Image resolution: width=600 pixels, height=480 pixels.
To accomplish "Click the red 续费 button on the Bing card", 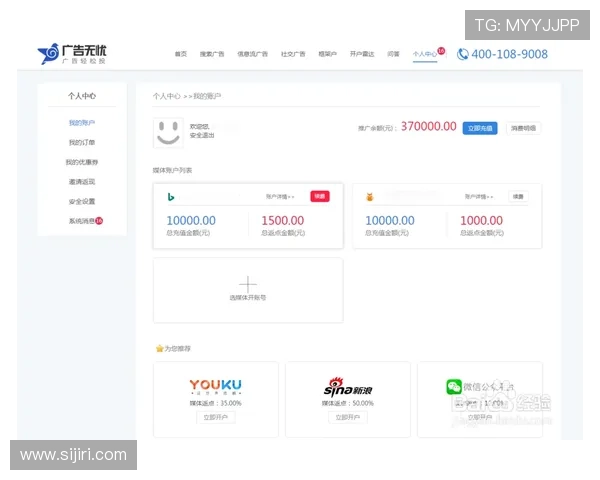I will click(320, 196).
